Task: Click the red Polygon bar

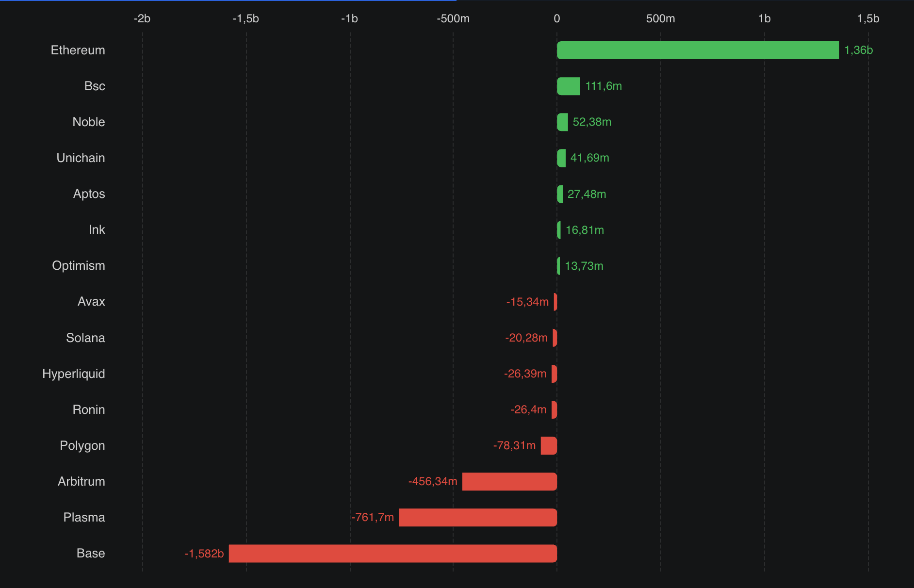Action: coord(549,446)
